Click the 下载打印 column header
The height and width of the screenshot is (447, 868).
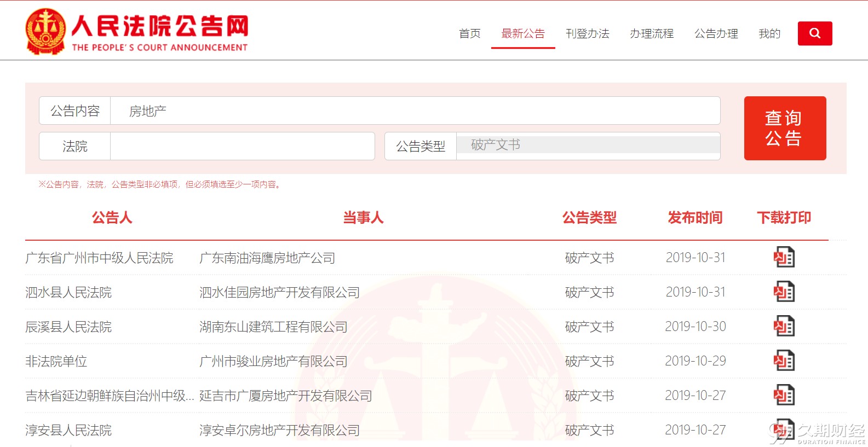coord(784,218)
